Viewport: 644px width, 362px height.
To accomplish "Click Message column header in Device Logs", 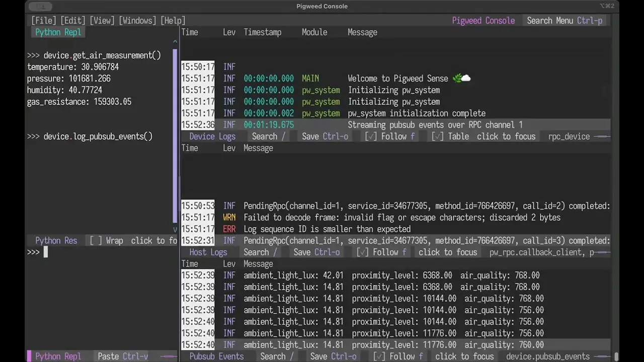I will pyautogui.click(x=362, y=32).
